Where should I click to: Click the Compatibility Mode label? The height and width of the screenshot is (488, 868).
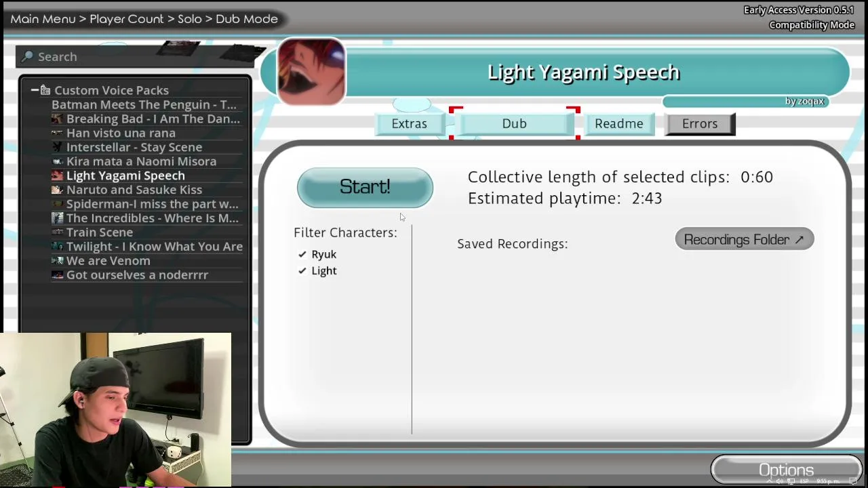[x=812, y=25]
